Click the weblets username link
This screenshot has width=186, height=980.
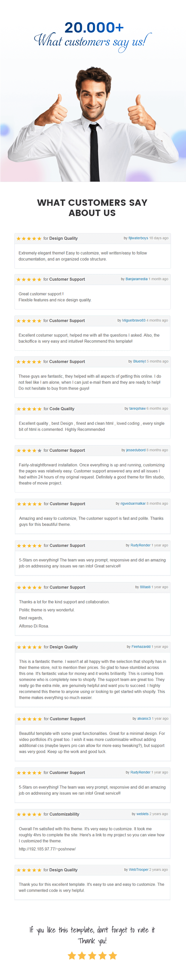pos(143,814)
